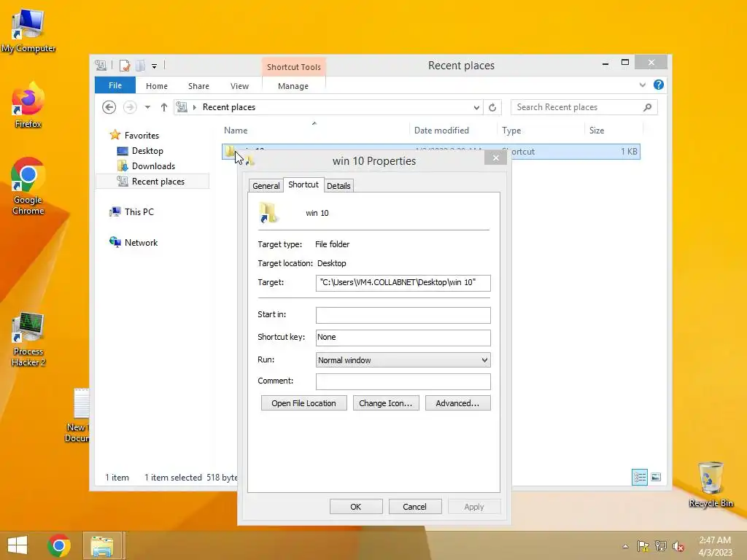
Task: Open Chrome from the taskbar
Action: click(x=59, y=545)
